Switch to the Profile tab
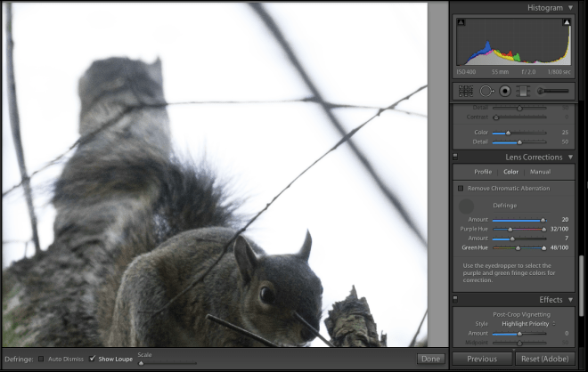588x372 pixels. pyautogui.click(x=483, y=172)
